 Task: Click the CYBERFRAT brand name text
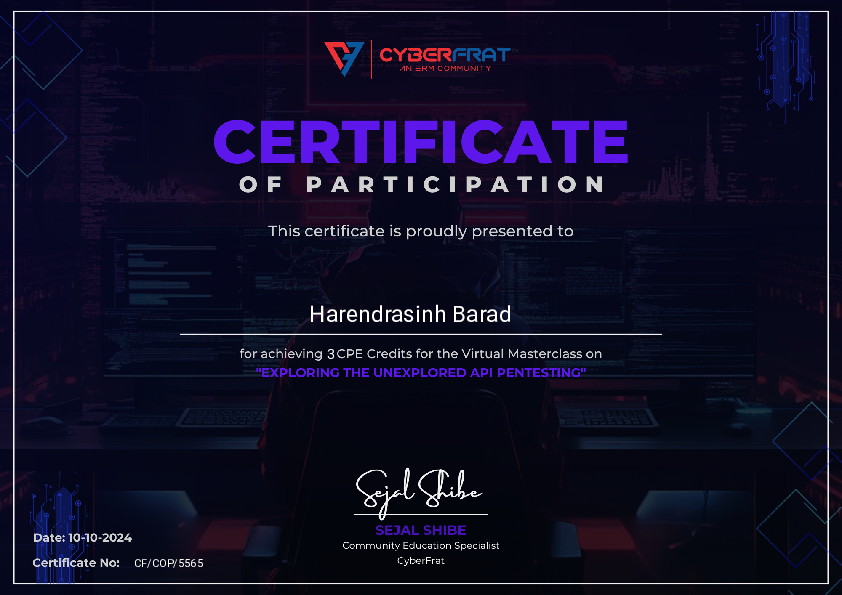point(445,55)
